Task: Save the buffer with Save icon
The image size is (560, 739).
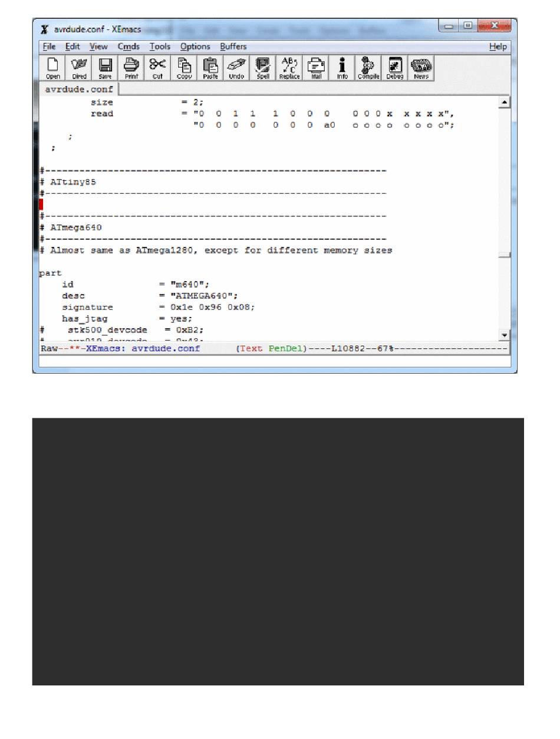Action: point(105,68)
